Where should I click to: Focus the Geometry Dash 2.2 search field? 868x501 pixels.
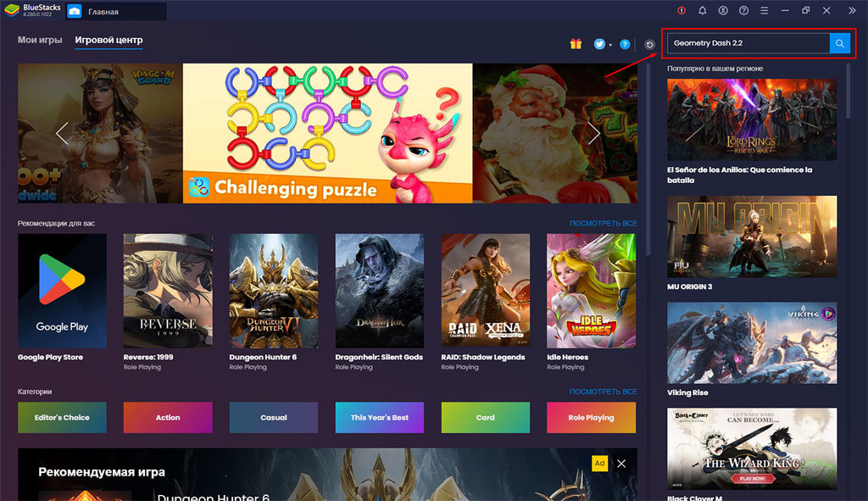(748, 43)
